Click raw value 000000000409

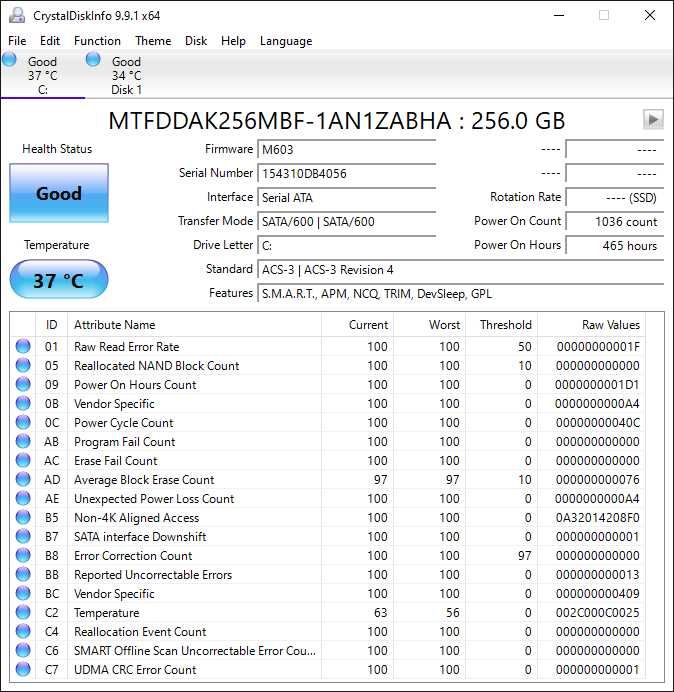[x=597, y=593]
